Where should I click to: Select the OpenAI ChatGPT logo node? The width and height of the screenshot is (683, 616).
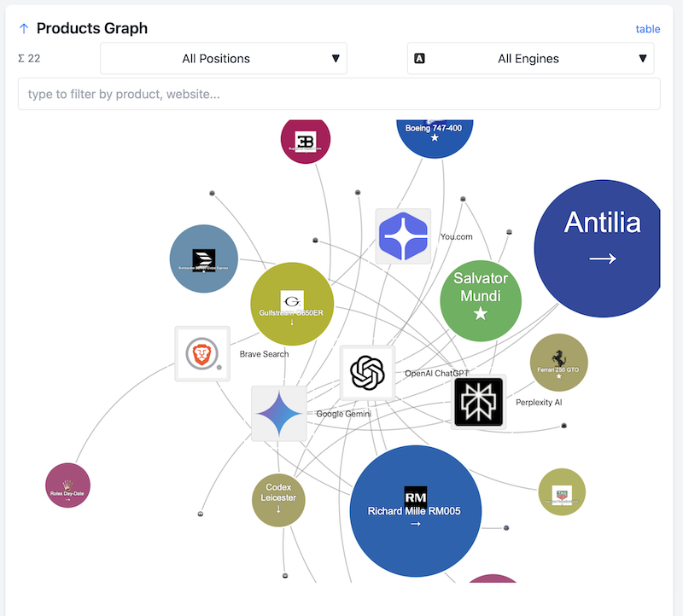[367, 374]
